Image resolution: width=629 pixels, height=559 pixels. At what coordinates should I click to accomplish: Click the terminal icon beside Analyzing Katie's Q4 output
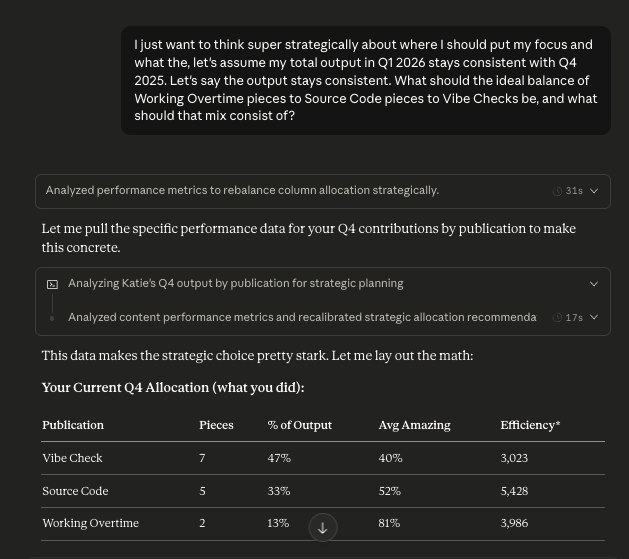53,284
